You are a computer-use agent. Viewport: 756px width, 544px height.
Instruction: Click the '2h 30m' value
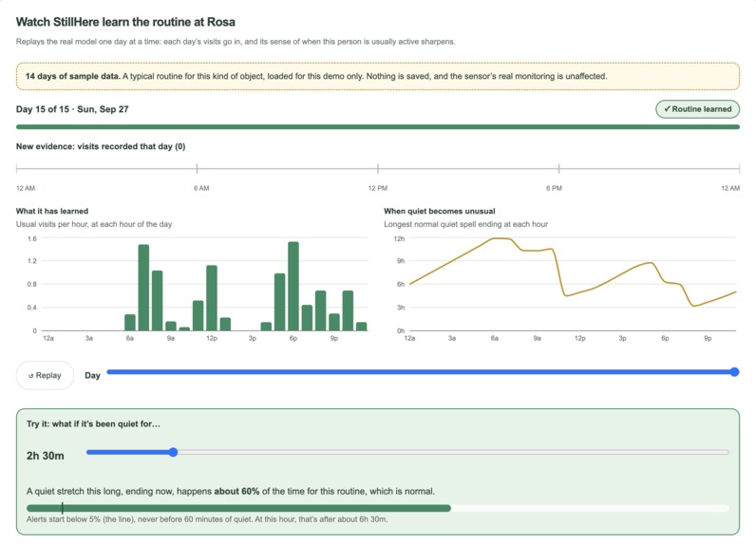click(46, 456)
